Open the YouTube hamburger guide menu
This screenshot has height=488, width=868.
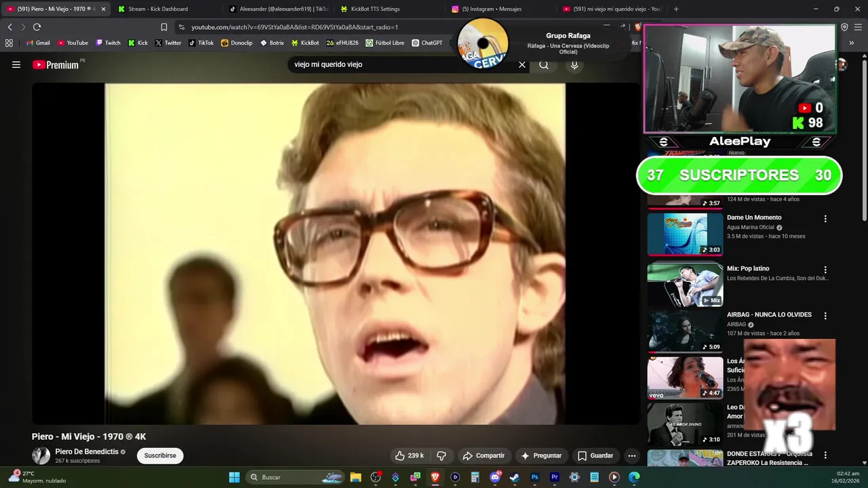pyautogui.click(x=16, y=64)
